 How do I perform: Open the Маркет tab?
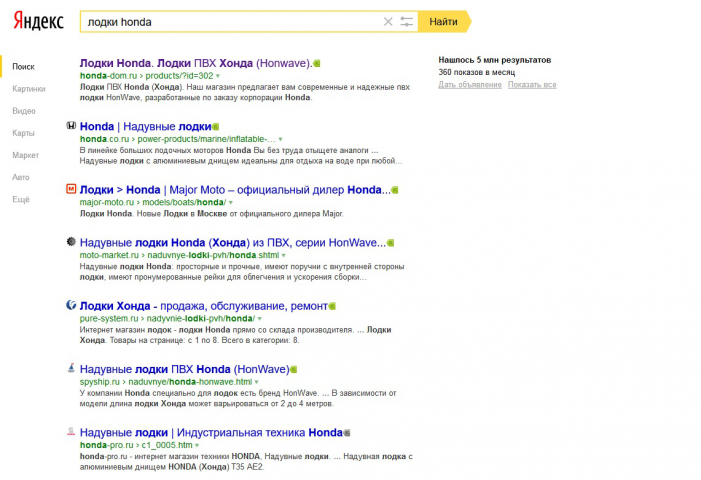tap(25, 155)
